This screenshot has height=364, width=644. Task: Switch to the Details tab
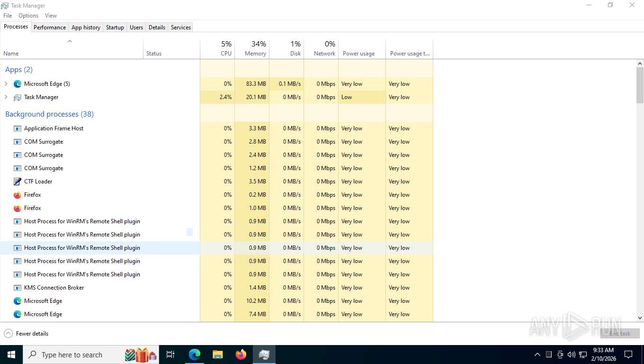click(x=157, y=27)
